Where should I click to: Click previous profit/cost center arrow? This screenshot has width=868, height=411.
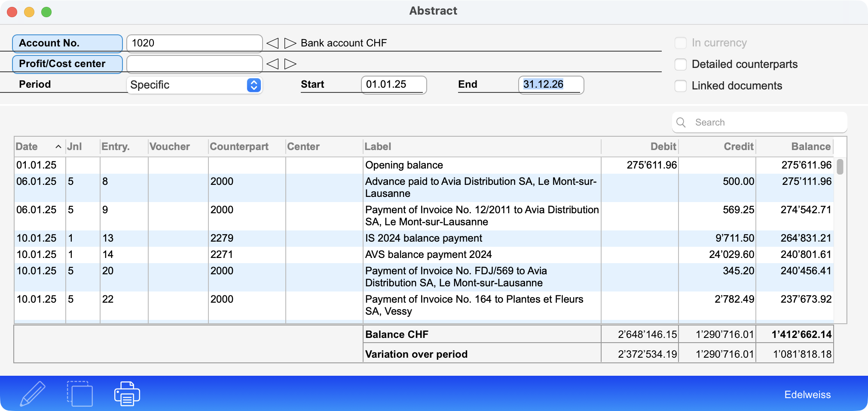coord(272,64)
